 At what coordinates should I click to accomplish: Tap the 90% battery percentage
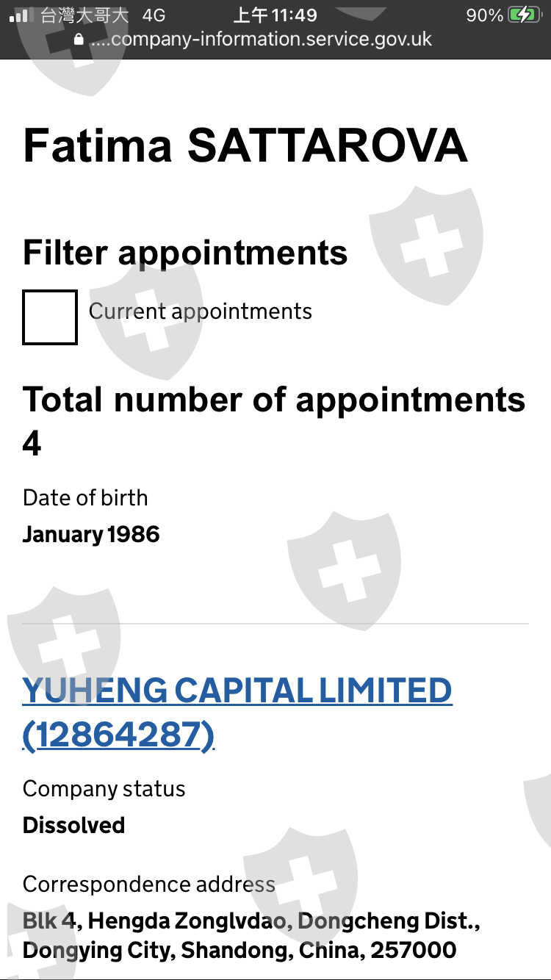(x=484, y=15)
